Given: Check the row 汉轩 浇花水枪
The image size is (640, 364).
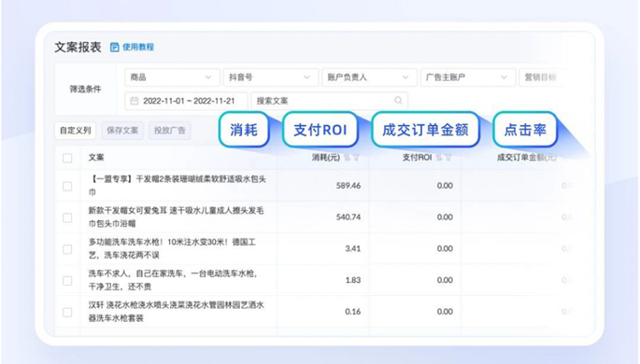Looking at the screenshot, I should (67, 313).
